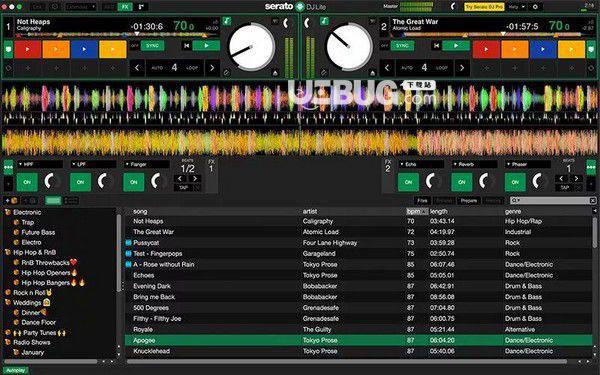Adjust the Flanger depth knob

pos(158,181)
